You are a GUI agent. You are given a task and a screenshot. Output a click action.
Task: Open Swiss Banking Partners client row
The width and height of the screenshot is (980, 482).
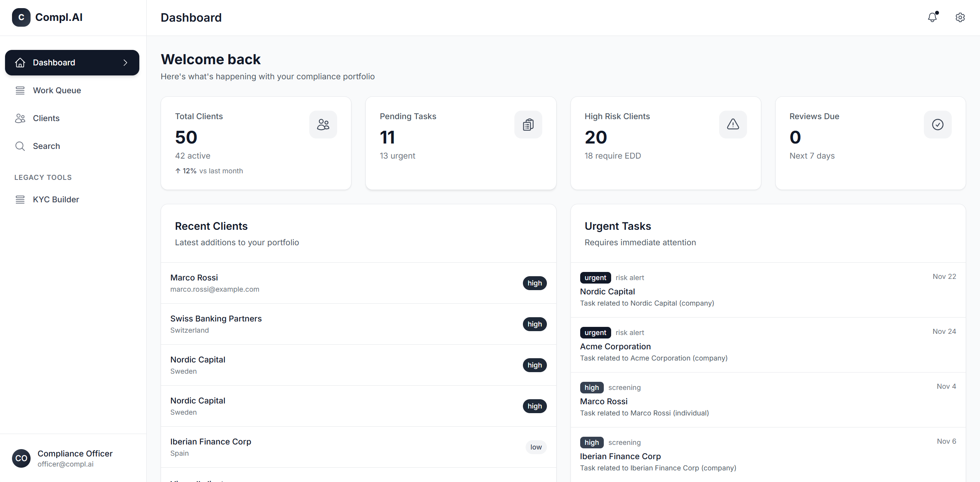(x=216, y=319)
